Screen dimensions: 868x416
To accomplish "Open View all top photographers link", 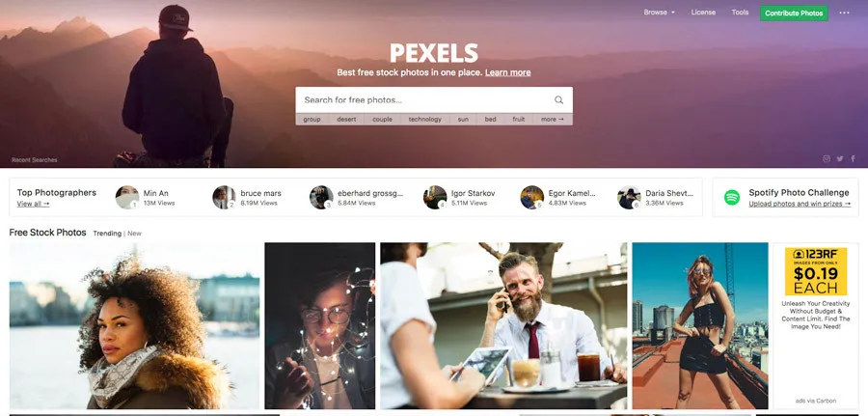I will coord(33,204).
